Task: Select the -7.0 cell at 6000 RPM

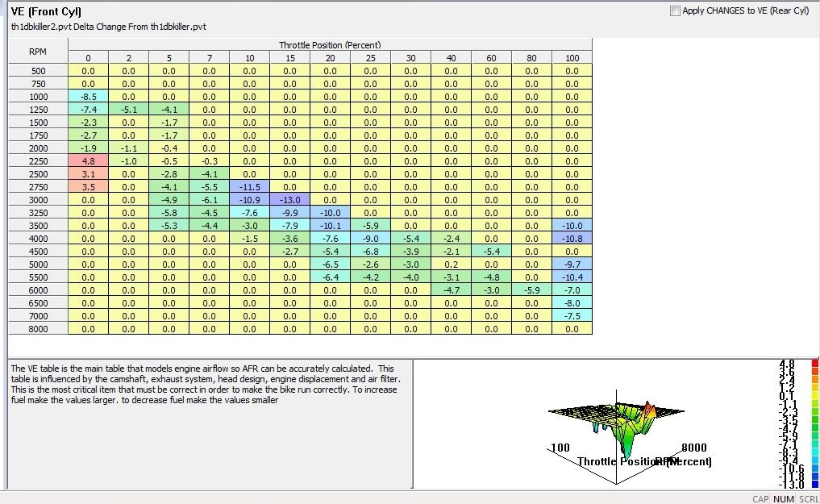Action: 572,290
